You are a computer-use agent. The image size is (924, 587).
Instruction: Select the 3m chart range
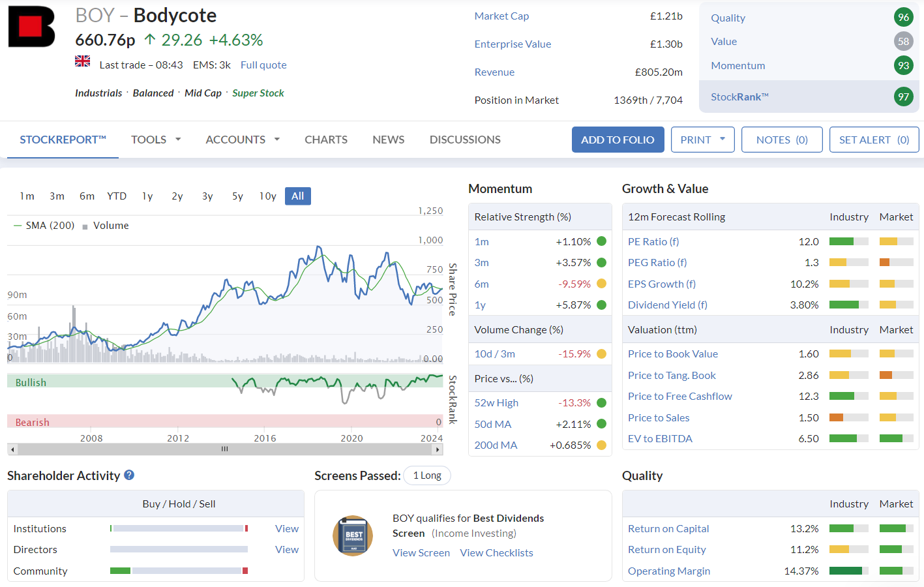57,196
